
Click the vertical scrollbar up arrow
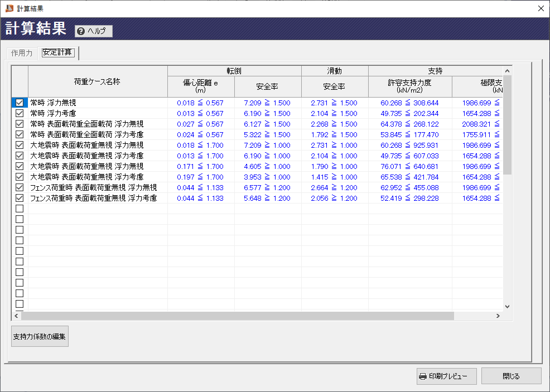click(507, 71)
